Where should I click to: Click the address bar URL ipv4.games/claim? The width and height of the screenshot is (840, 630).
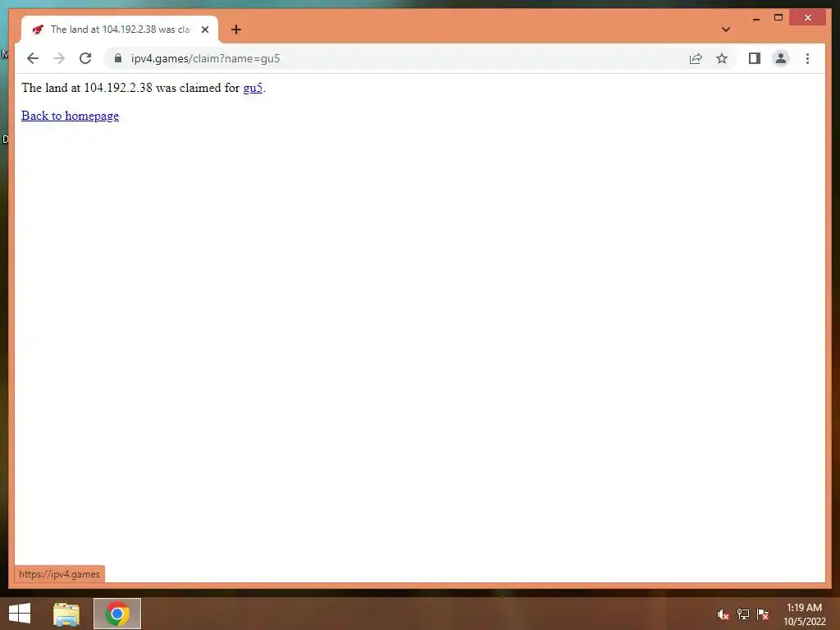(x=206, y=58)
